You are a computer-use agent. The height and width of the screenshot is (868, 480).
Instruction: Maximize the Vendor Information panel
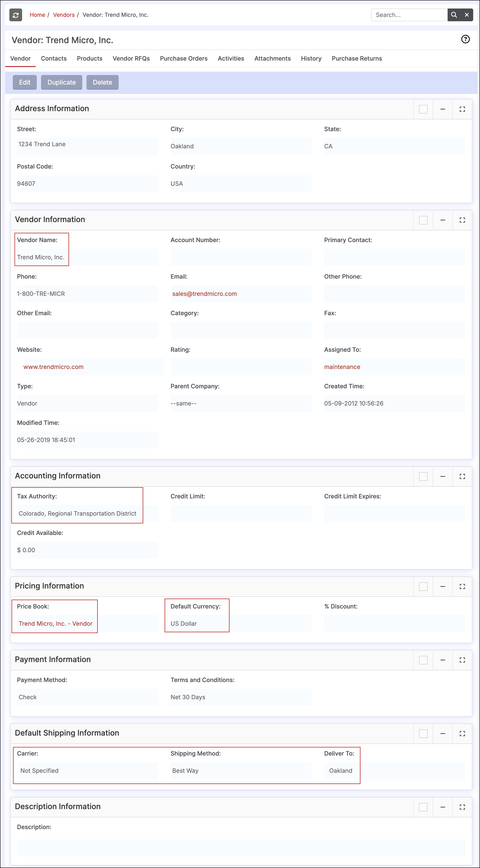coord(462,220)
